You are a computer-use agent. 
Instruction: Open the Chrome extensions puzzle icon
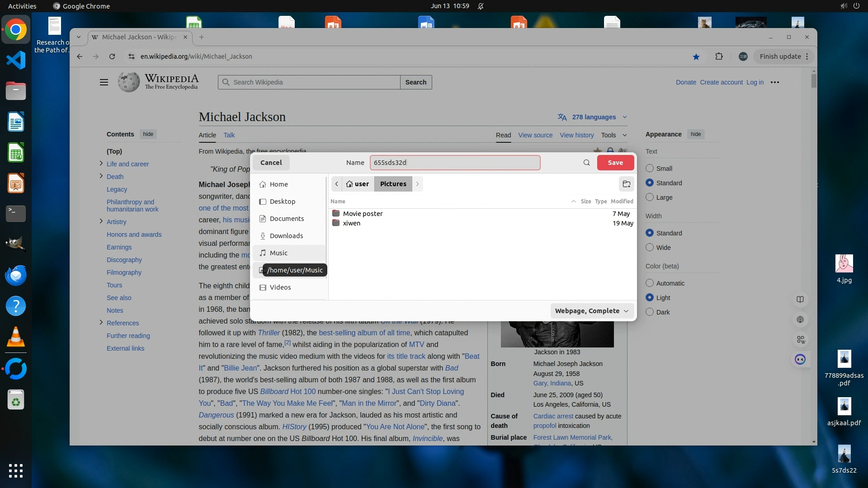click(719, 56)
